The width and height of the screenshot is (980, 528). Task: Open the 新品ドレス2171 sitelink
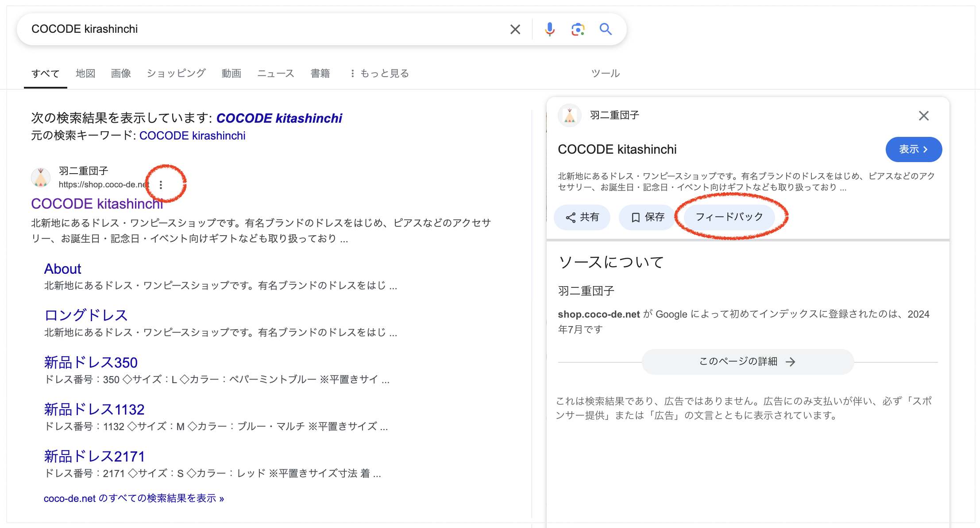[94, 457]
